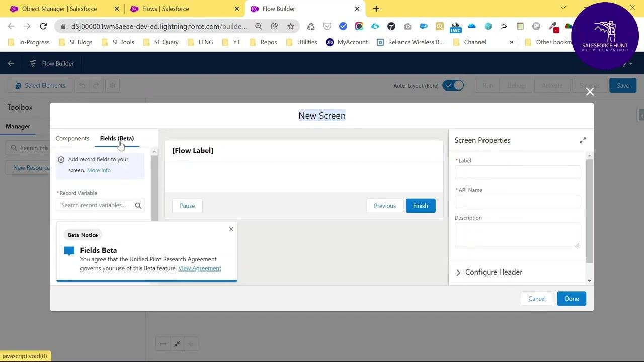Viewport: 644px width, 362px height.
Task: Open the MyAccount bookmark
Action: [x=347, y=42]
